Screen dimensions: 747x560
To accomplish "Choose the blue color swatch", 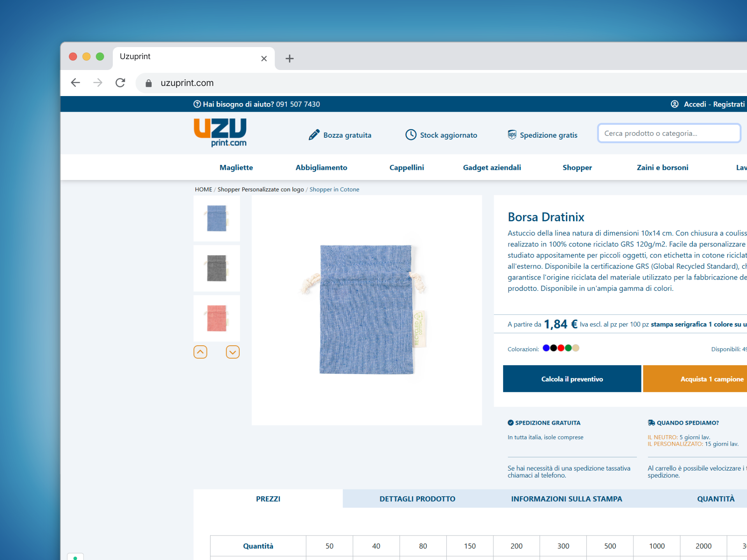I will pyautogui.click(x=546, y=348).
